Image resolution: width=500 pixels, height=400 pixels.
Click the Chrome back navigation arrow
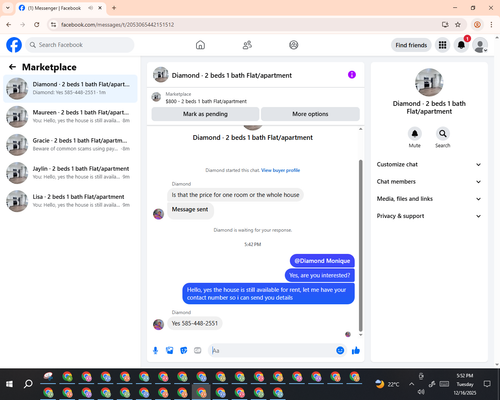coord(9,24)
